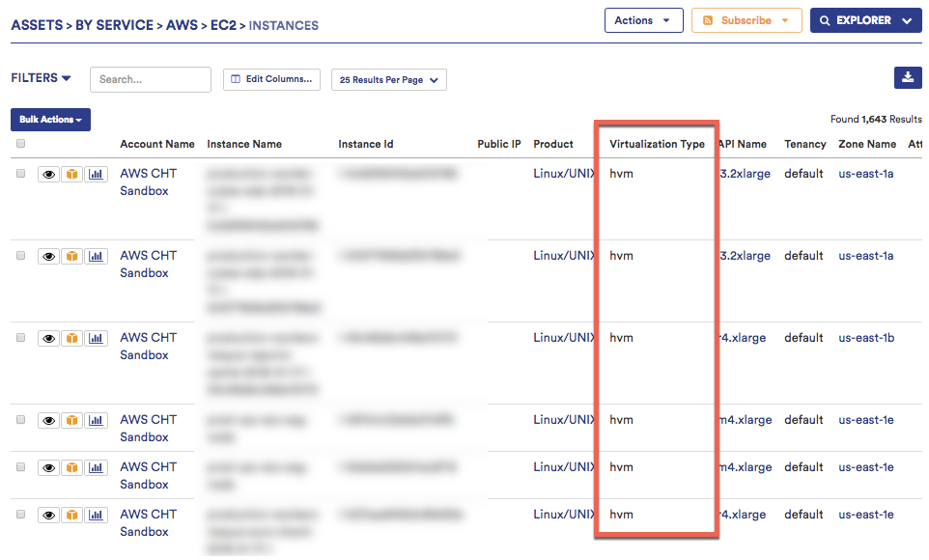The image size is (929, 560).
Task: Open details with the eye icon in first row
Action: coord(48,174)
